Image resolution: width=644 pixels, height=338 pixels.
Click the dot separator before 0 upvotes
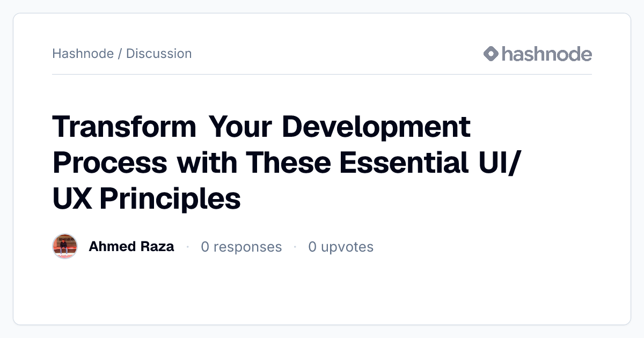pyautogui.click(x=295, y=247)
